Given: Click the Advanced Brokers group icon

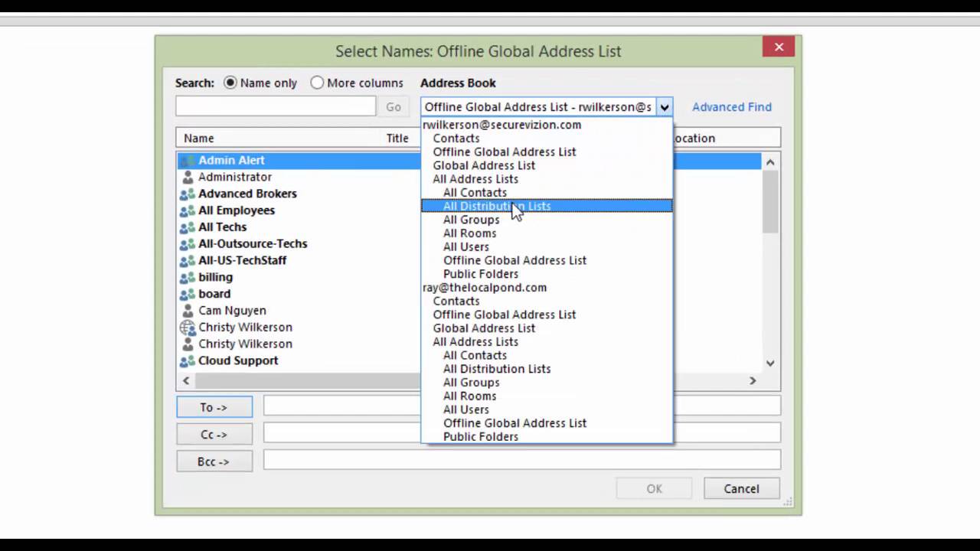Looking at the screenshot, I should pyautogui.click(x=187, y=194).
